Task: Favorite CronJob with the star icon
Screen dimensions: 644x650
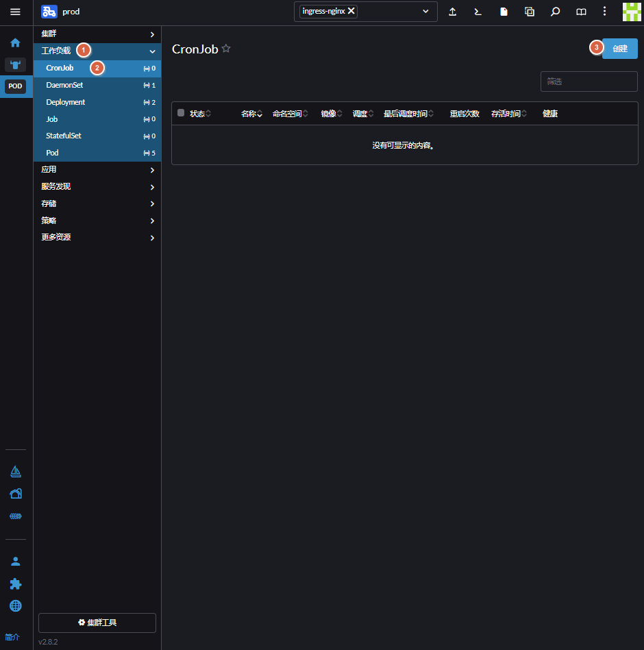Action: (226, 49)
